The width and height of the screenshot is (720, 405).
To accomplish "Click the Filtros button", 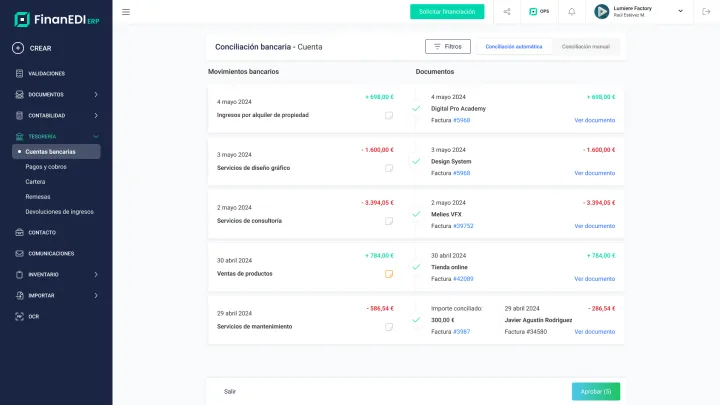I will tap(447, 46).
